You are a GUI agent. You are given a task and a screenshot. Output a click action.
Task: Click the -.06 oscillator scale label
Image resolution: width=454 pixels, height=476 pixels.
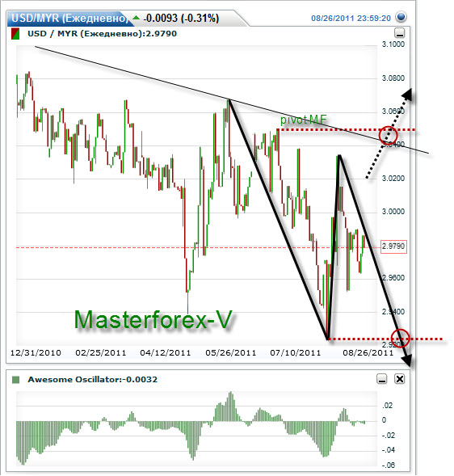(x=388, y=465)
